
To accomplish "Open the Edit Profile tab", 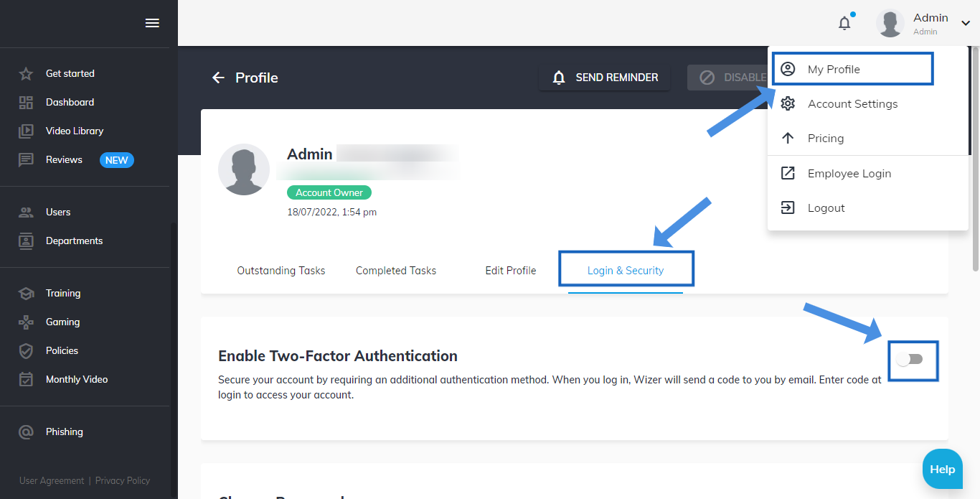I will [x=510, y=270].
